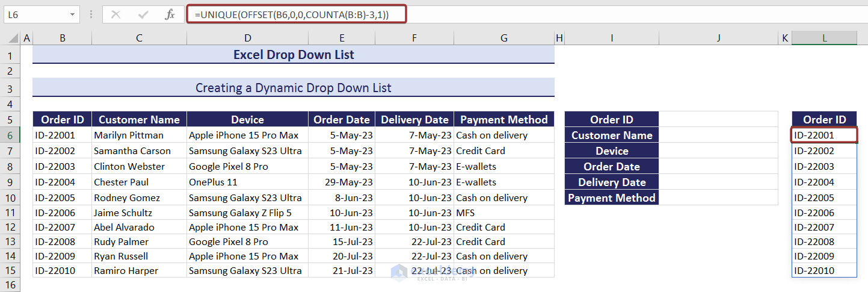Select the row 15 header
868x292 pixels.
click(x=10, y=270)
